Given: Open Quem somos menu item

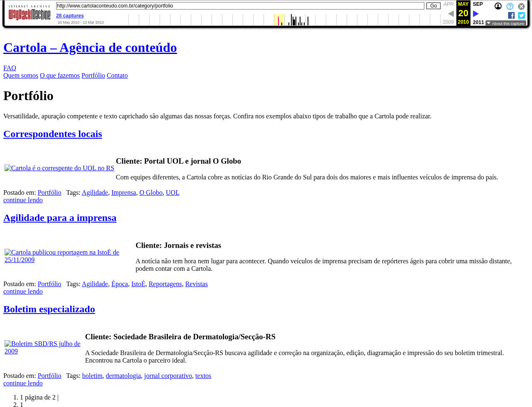Looking at the screenshot, I should [21, 76].
